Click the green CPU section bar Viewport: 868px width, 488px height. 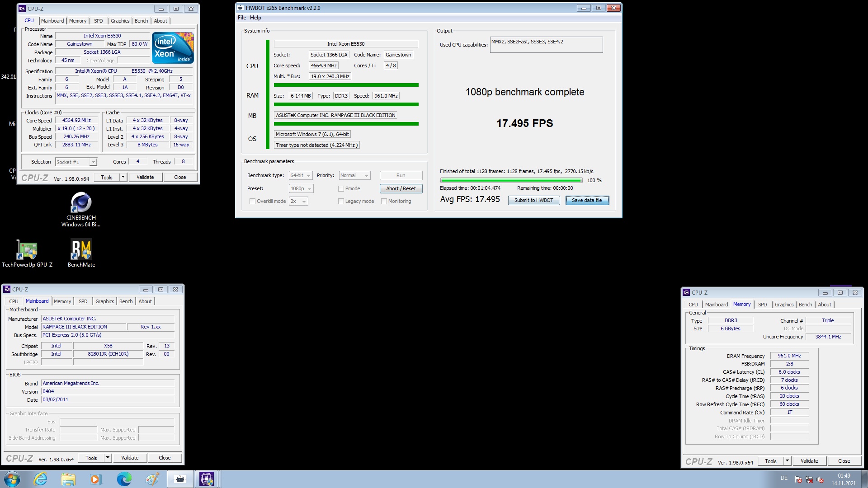346,85
